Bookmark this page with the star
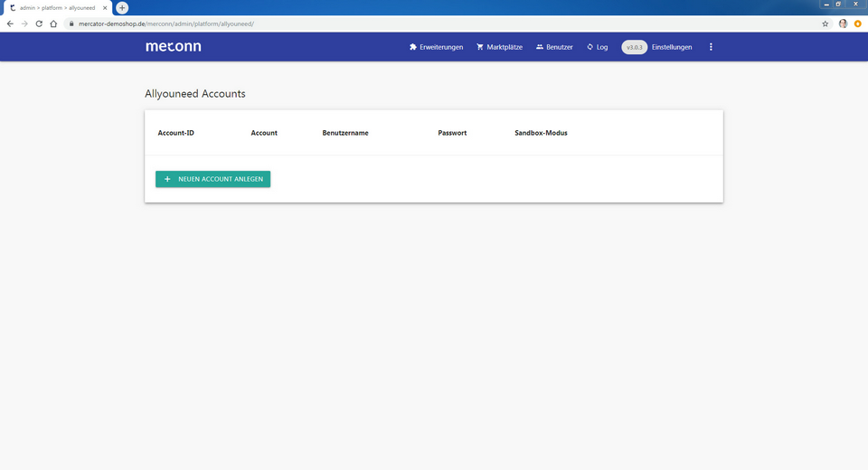Screen dimensions: 868x470 (x=825, y=23)
